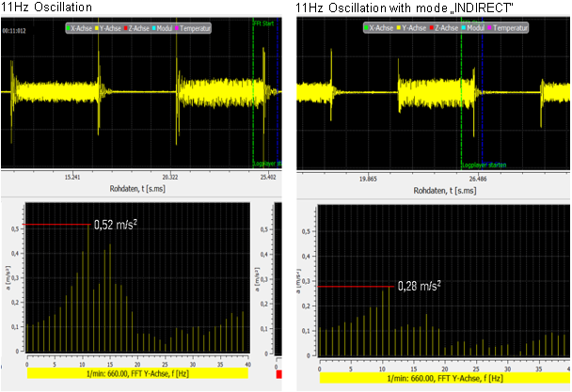Click time tick 26.486

tap(478, 179)
